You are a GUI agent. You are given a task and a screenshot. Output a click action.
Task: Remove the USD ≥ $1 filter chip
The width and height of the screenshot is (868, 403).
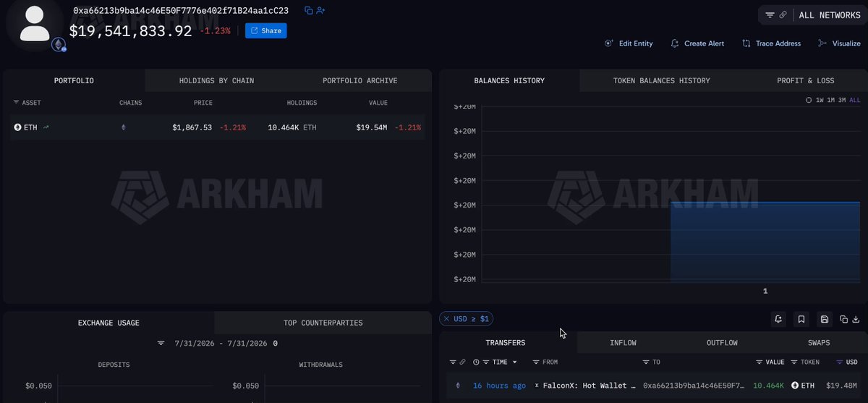click(x=446, y=318)
